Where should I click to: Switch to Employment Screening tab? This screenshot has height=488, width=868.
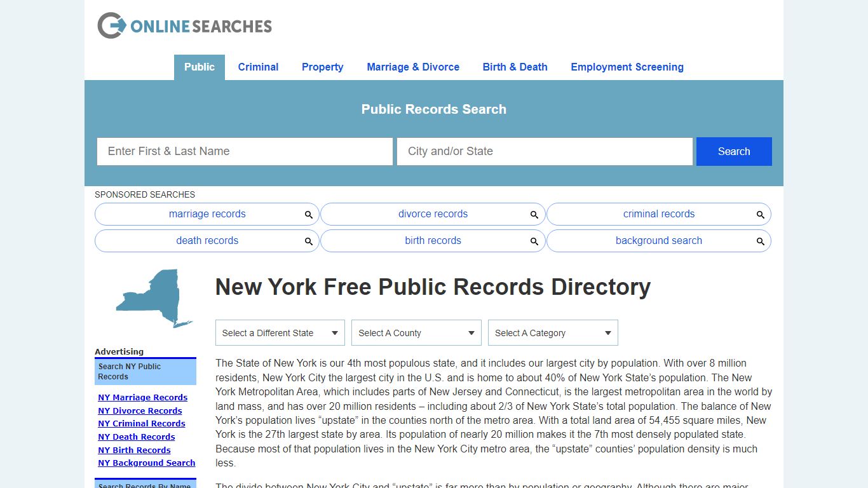pyautogui.click(x=627, y=67)
